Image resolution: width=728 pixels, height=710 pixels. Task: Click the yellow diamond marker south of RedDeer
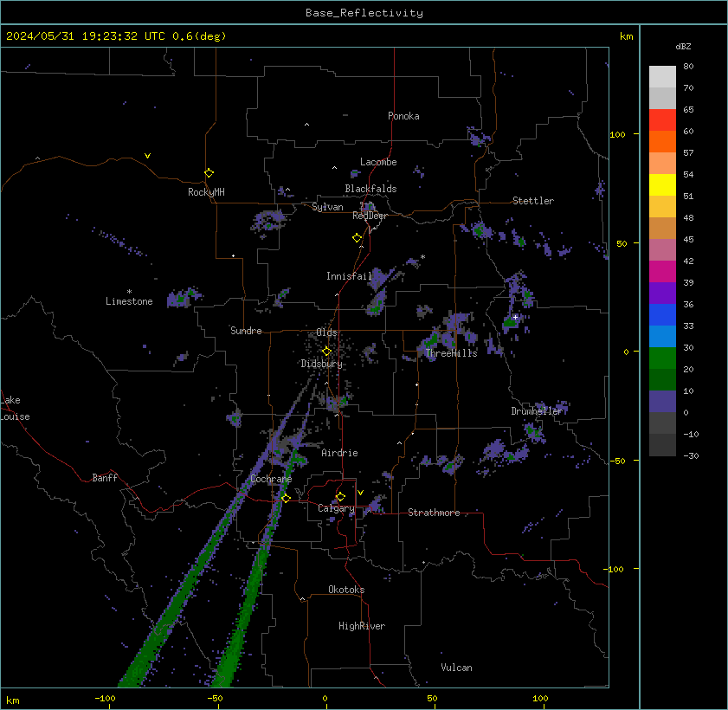(x=357, y=238)
